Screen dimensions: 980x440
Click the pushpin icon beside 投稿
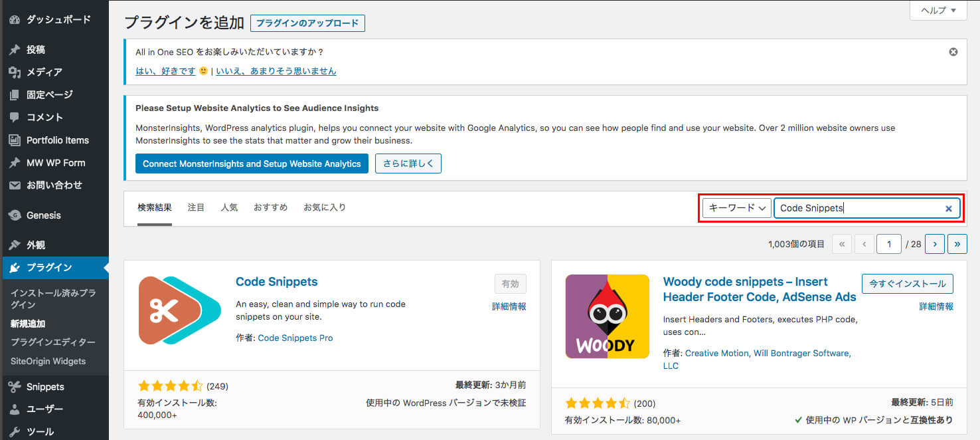(15, 50)
